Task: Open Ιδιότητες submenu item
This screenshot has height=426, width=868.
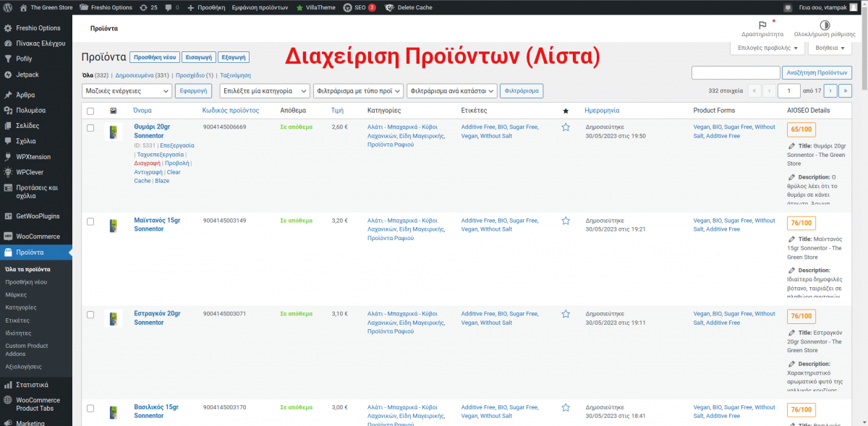Action: pyautogui.click(x=18, y=333)
